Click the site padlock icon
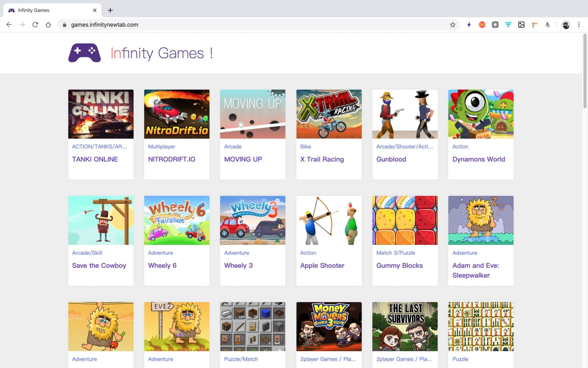Image resolution: width=588 pixels, height=368 pixels. 65,25
